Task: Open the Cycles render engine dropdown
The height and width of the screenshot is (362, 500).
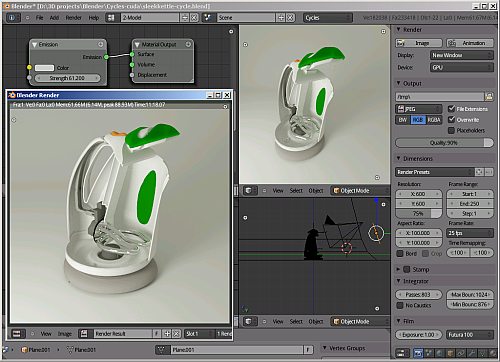Action: pos(328,18)
